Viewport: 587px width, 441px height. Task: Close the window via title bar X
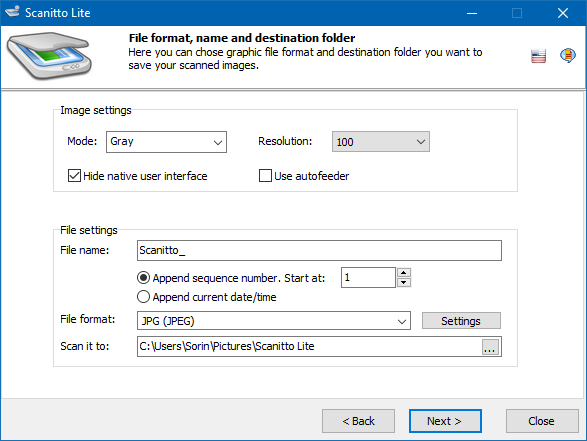(x=563, y=13)
